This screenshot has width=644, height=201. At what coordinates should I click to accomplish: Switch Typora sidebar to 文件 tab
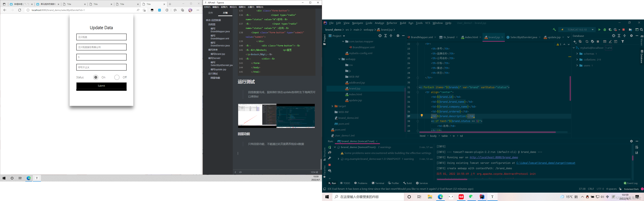coord(211,13)
